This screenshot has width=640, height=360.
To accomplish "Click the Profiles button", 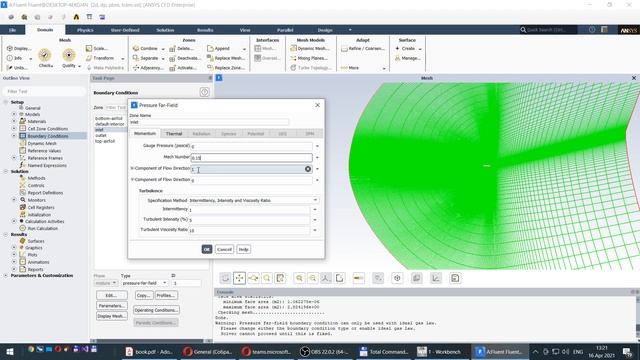I will pyautogui.click(x=166, y=295).
